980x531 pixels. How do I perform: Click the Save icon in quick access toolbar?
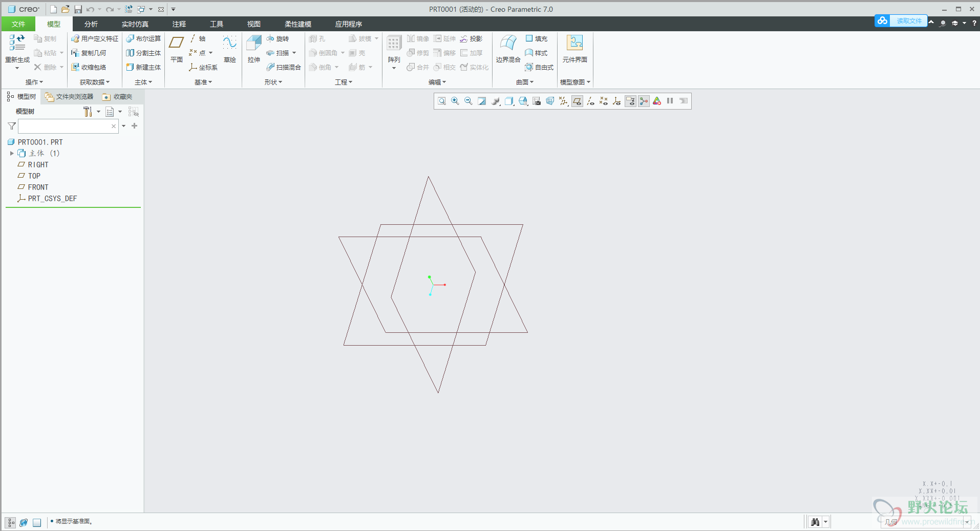tap(78, 9)
